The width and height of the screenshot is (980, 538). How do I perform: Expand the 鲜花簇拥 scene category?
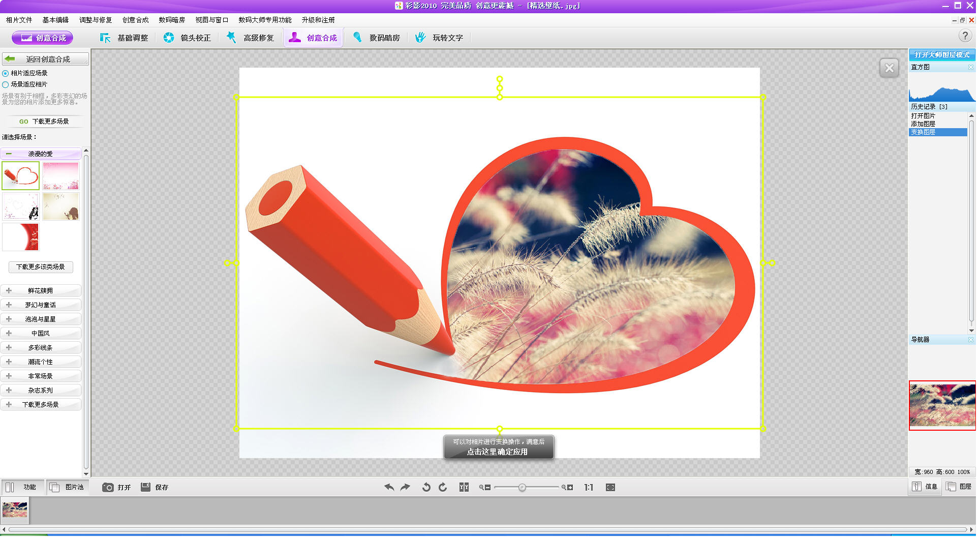coord(41,292)
